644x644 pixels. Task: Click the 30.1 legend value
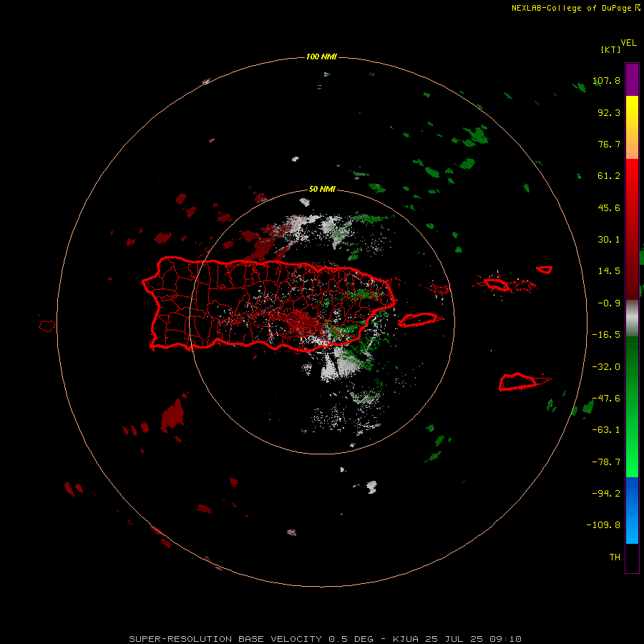(x=609, y=240)
